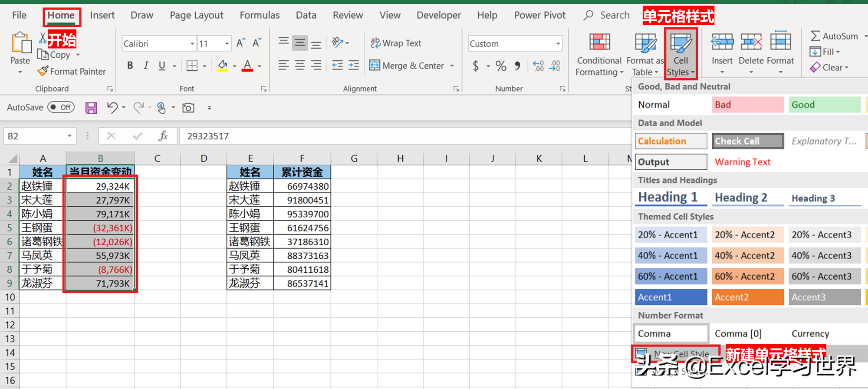868x389 pixels.
Task: Click the Paste clipboard icon
Action: click(20, 43)
